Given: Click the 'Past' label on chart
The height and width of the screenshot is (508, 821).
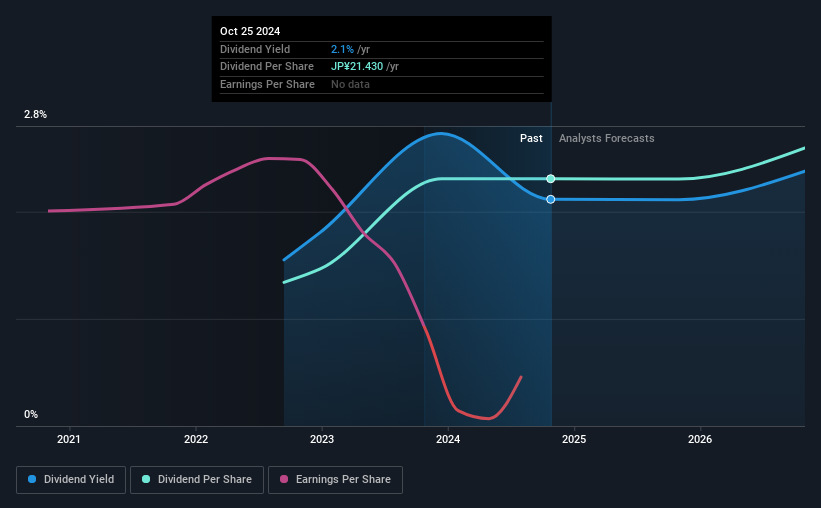Looking at the screenshot, I should (x=531, y=138).
